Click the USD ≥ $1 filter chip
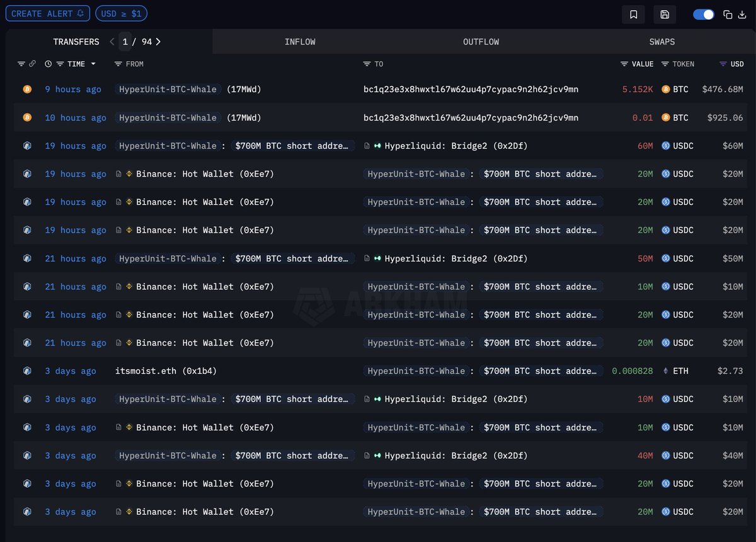 tap(121, 13)
